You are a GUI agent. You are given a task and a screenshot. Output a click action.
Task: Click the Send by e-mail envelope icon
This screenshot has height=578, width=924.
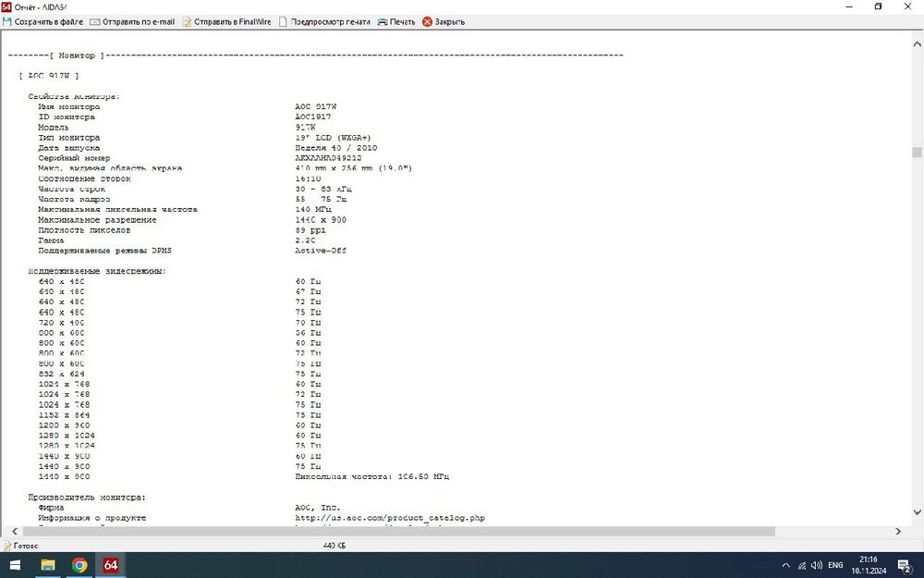(95, 22)
